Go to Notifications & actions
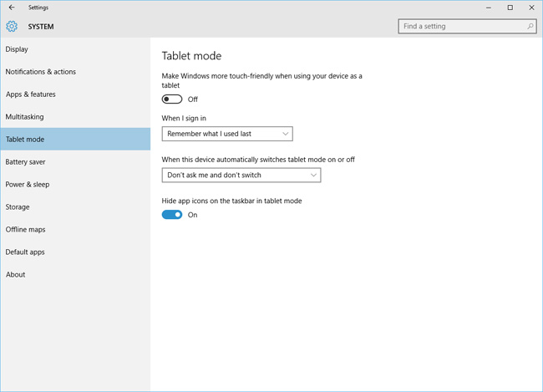 75,72
